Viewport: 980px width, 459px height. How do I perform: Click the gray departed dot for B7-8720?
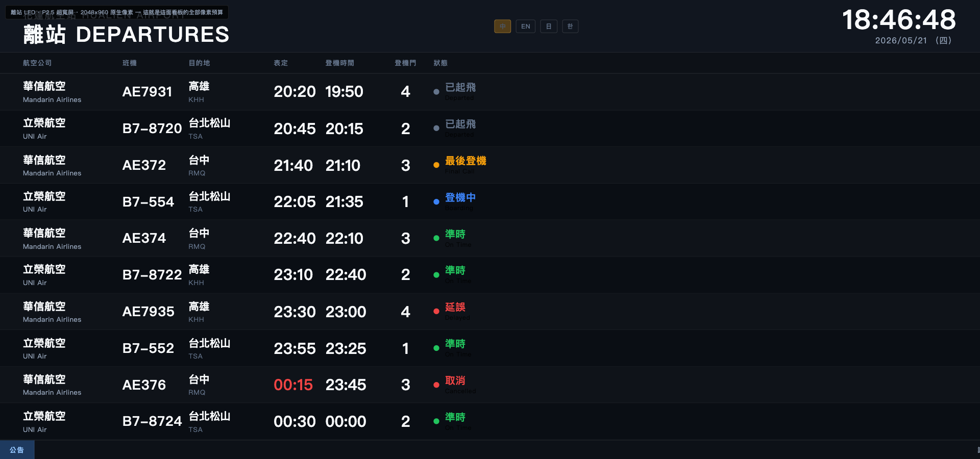pyautogui.click(x=436, y=129)
